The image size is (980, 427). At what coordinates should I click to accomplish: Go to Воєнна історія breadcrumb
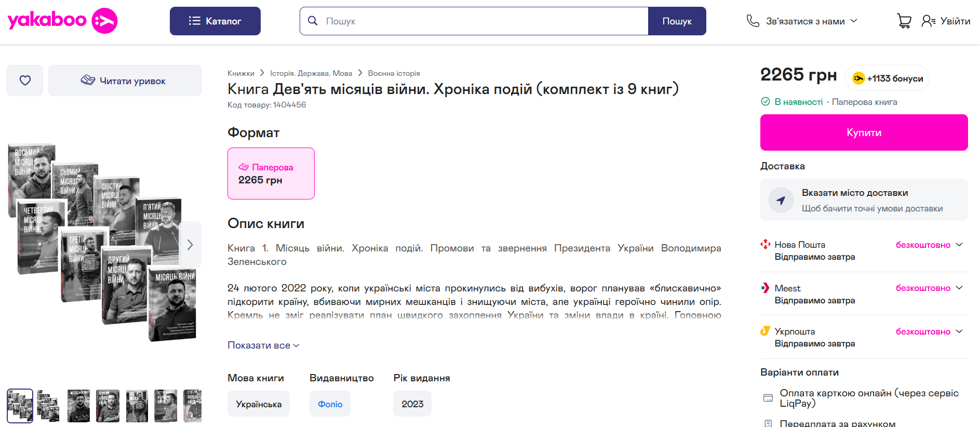pyautogui.click(x=394, y=73)
